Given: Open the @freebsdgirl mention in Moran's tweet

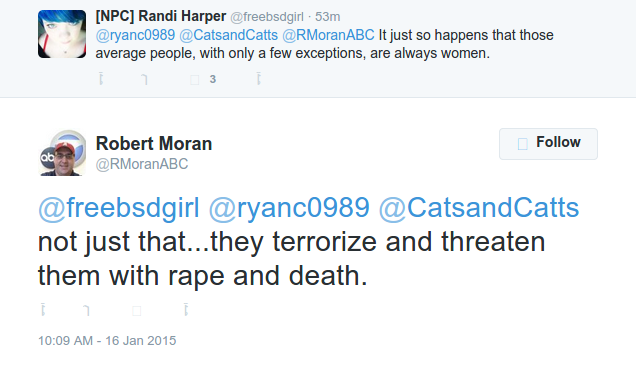Looking at the screenshot, I should 118,208.
